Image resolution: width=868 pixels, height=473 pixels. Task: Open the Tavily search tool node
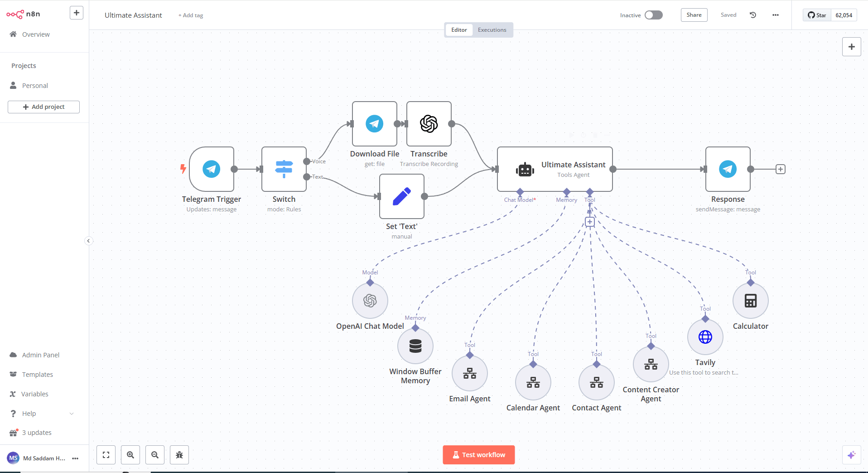(x=705, y=337)
